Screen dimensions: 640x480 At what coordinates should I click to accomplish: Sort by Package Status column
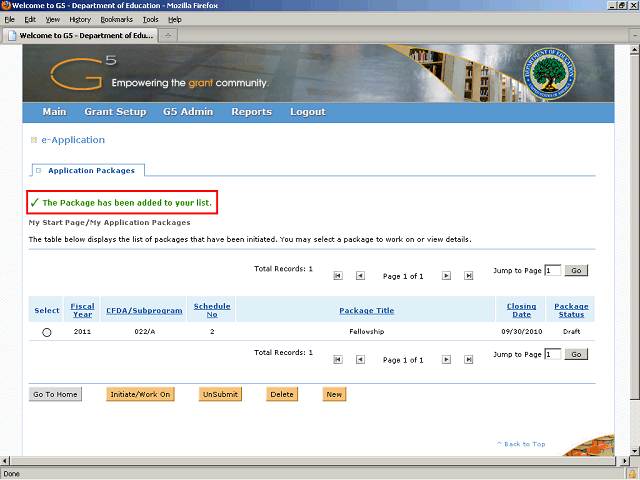[x=571, y=310]
